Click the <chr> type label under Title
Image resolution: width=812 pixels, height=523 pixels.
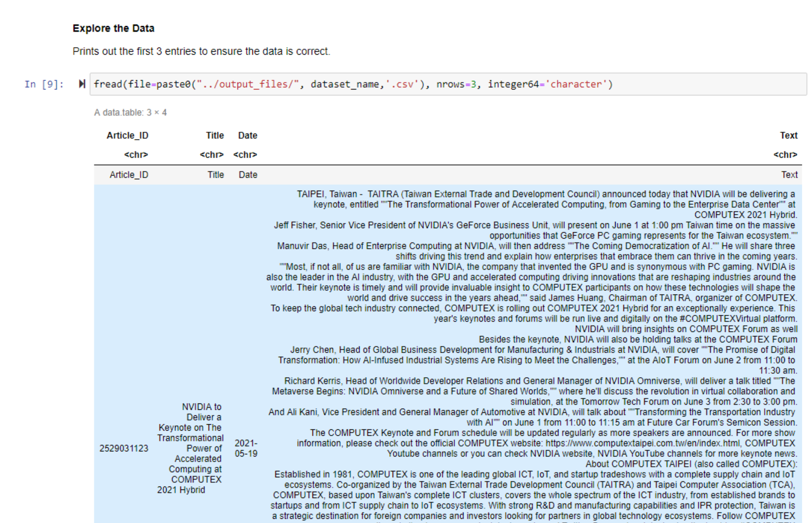pyautogui.click(x=212, y=155)
